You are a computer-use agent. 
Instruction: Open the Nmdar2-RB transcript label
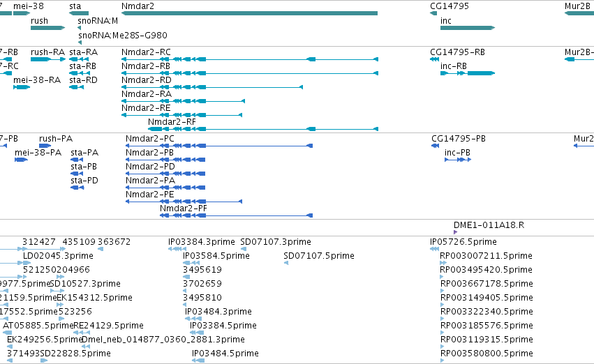[x=146, y=66]
